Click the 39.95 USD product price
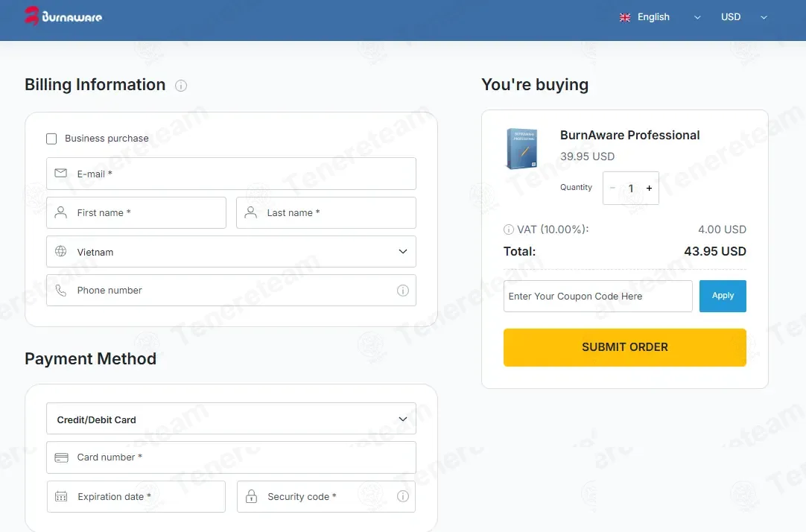Viewport: 806px width, 532px height. click(x=587, y=156)
